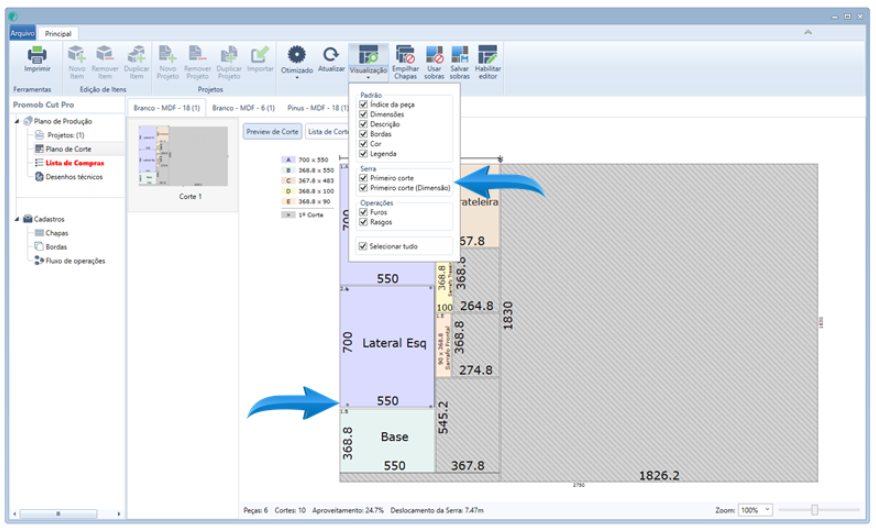Click the legend C color swatch
The height and width of the screenshot is (528, 876).
point(288,180)
